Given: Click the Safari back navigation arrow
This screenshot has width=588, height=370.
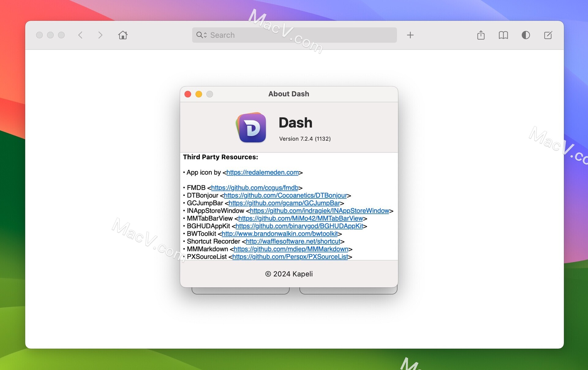Looking at the screenshot, I should pyautogui.click(x=81, y=35).
